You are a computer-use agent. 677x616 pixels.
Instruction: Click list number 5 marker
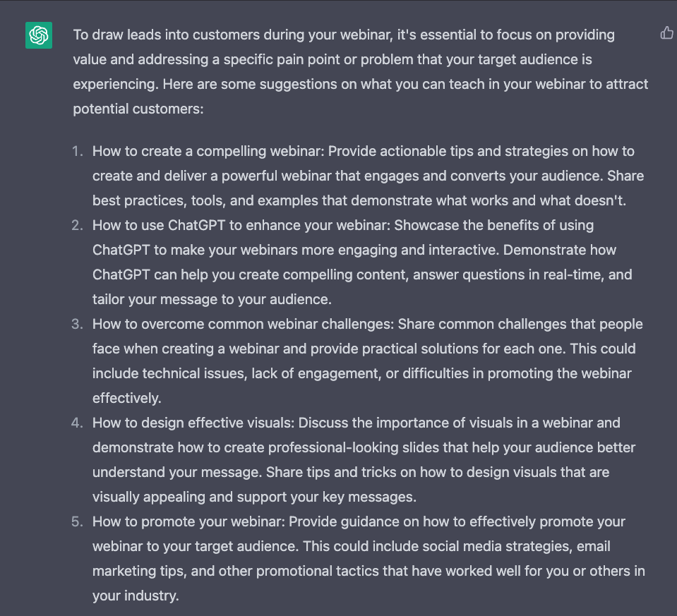coord(77,521)
